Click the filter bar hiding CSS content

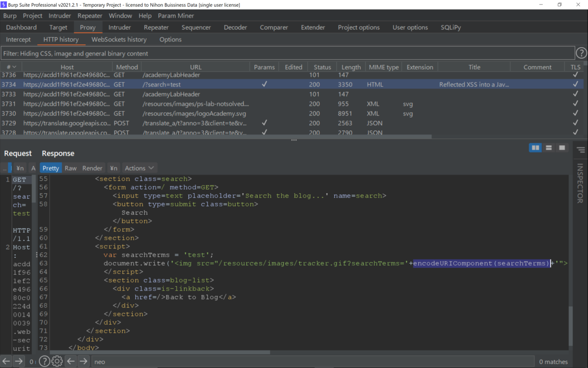pyautogui.click(x=288, y=53)
